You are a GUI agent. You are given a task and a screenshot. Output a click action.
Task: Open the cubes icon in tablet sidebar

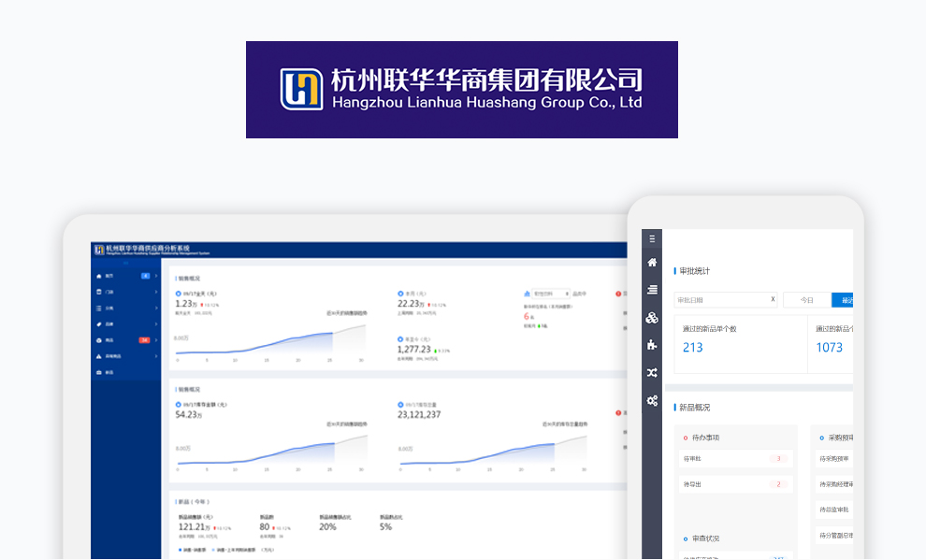coord(652,318)
